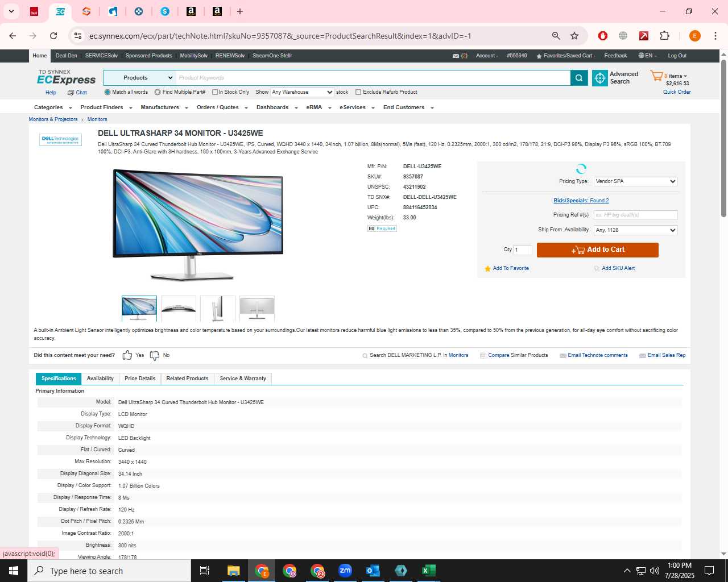
Task: Click the browser zoom magnifier icon
Action: 556,36
